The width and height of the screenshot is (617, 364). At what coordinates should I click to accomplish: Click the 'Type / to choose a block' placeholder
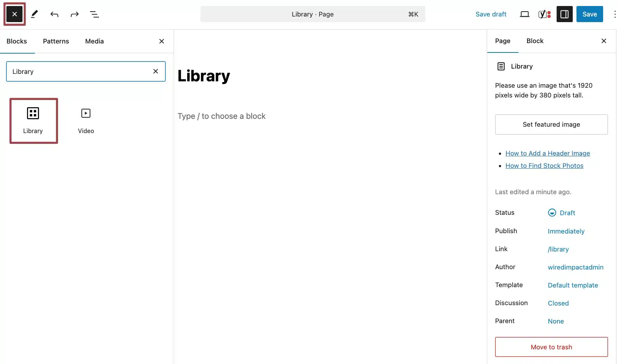pos(222,116)
